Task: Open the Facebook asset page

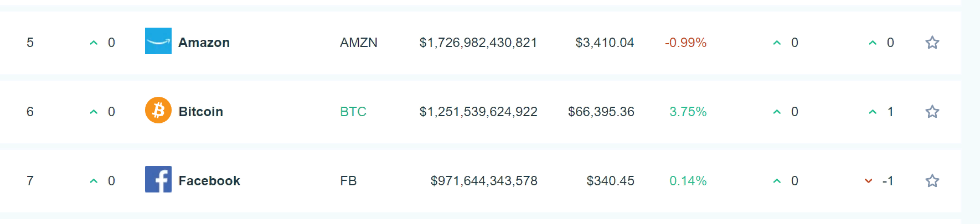Action: coord(209,181)
